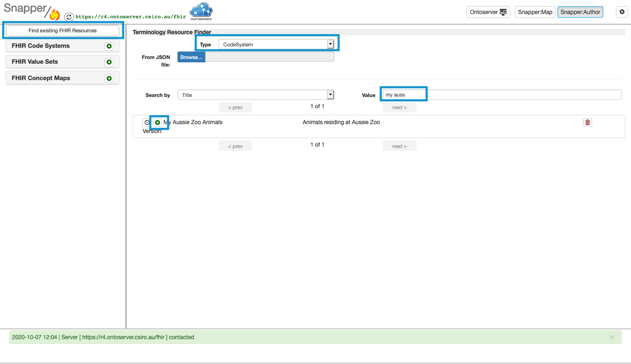Click the upper next page button
The height and width of the screenshot is (364, 631).
399,107
